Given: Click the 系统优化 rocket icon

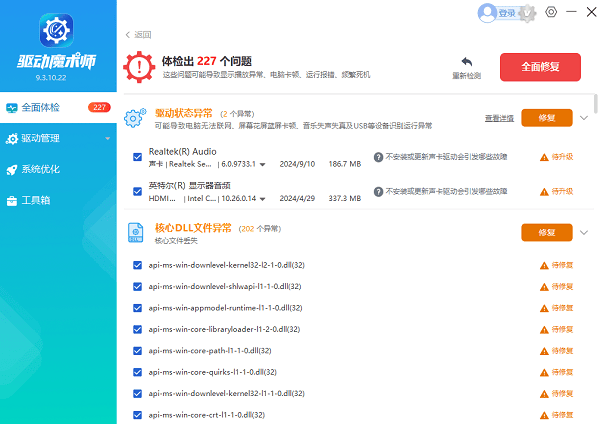Looking at the screenshot, I should (x=11, y=170).
